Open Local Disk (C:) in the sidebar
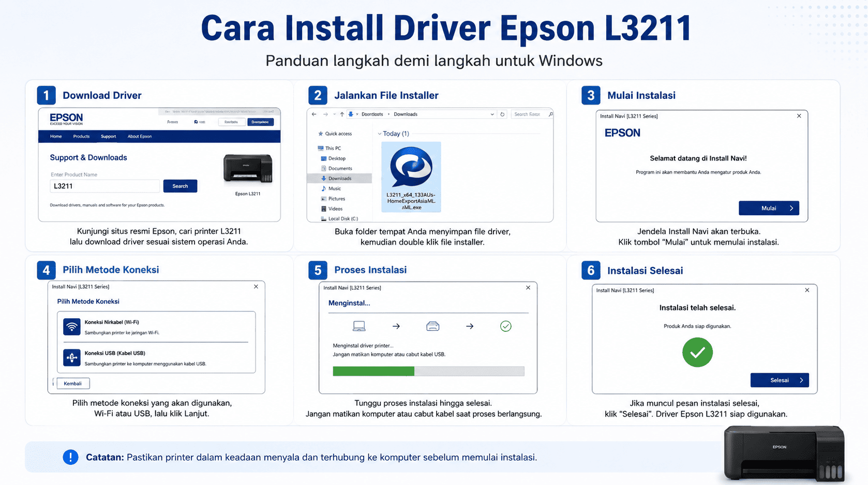The image size is (868, 485). click(339, 219)
